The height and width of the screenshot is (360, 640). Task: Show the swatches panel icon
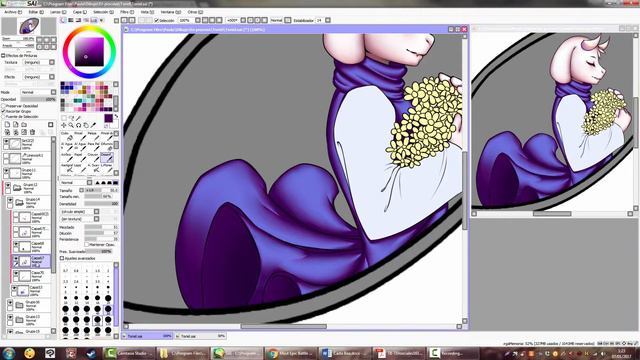(x=94, y=20)
